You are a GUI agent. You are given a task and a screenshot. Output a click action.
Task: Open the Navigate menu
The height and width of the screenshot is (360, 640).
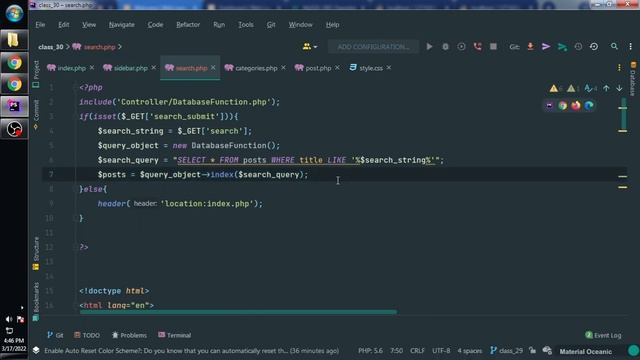tap(122, 24)
